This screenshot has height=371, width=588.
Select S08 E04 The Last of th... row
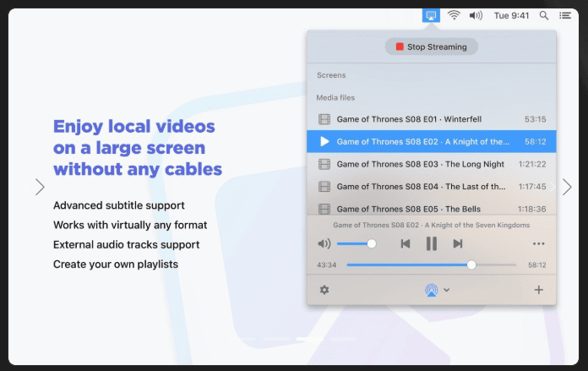click(x=431, y=187)
